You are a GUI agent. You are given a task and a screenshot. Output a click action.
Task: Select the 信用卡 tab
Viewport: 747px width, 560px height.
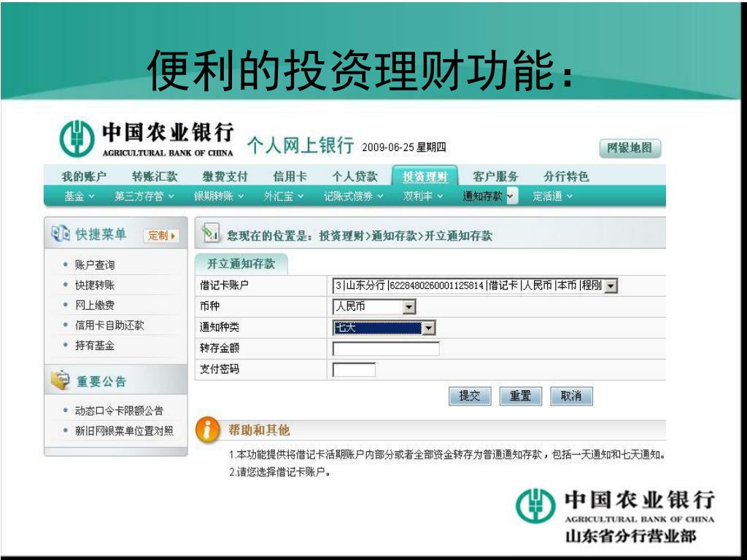tap(290, 176)
